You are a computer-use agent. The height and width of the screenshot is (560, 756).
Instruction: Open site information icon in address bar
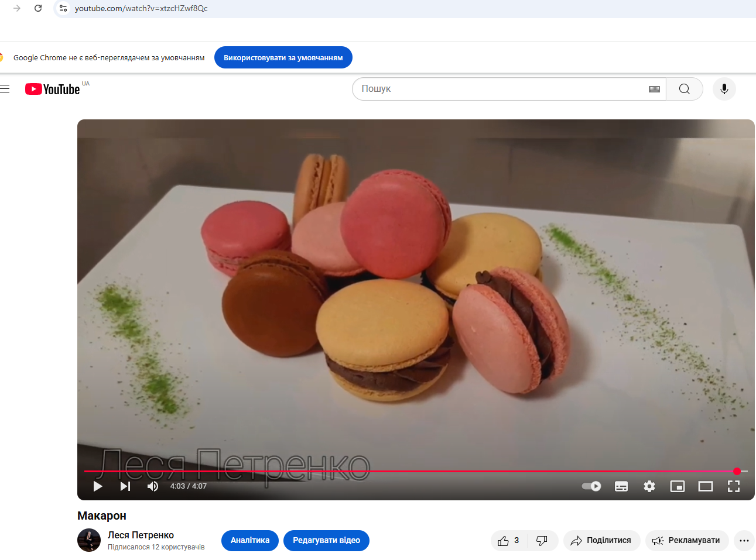63,8
